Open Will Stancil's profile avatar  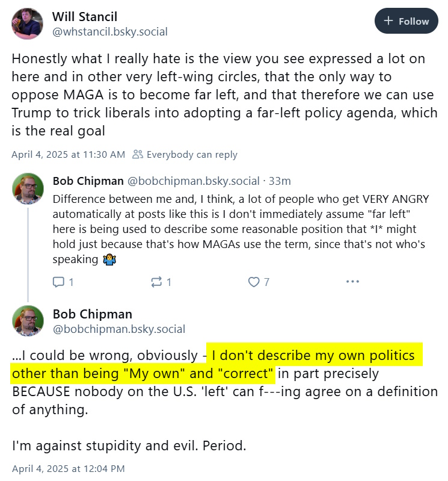pos(27,23)
